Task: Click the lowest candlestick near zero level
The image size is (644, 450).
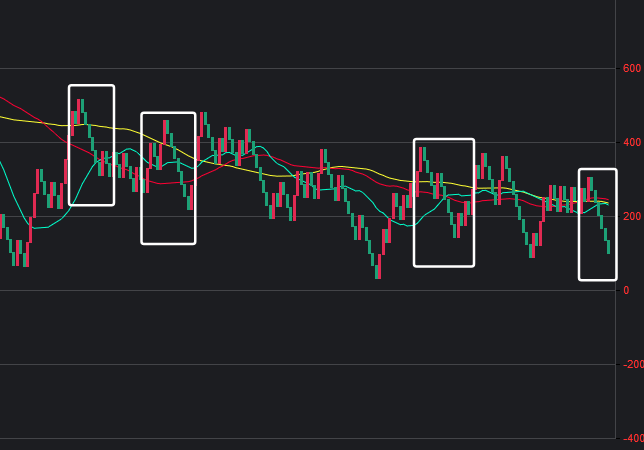Action: point(377,266)
